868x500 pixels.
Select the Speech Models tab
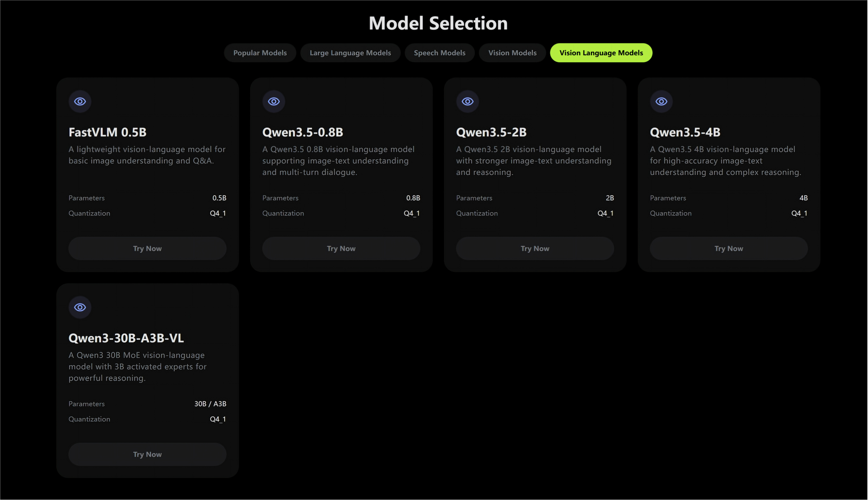pyautogui.click(x=439, y=53)
